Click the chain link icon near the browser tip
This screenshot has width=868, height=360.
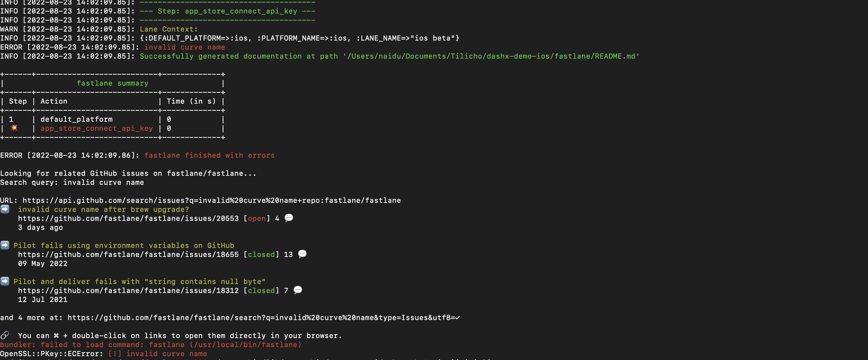tap(5, 335)
